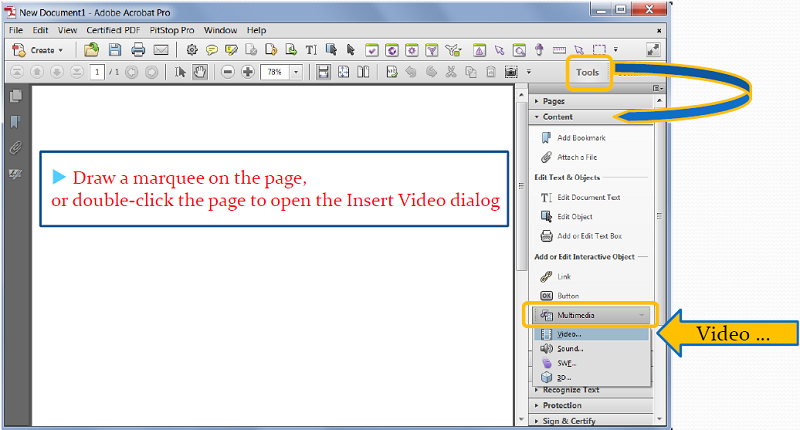Expand the Pages section in Tools pane
The height and width of the screenshot is (430, 800).
554,101
